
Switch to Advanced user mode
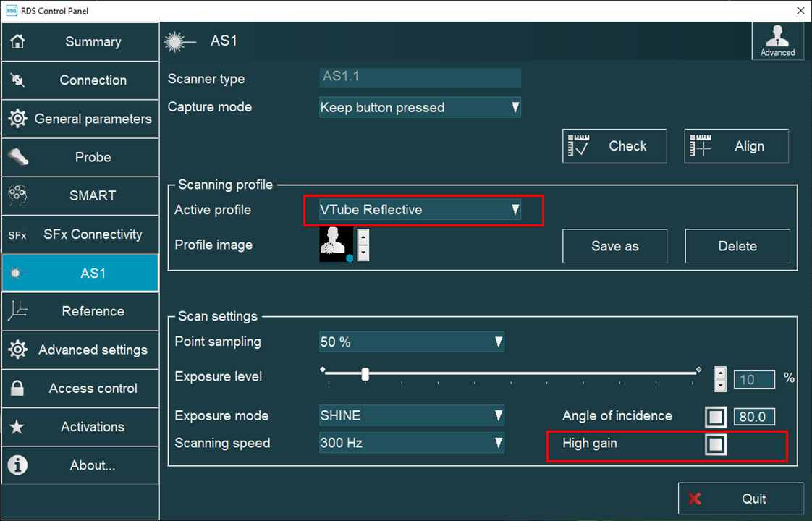click(x=777, y=41)
